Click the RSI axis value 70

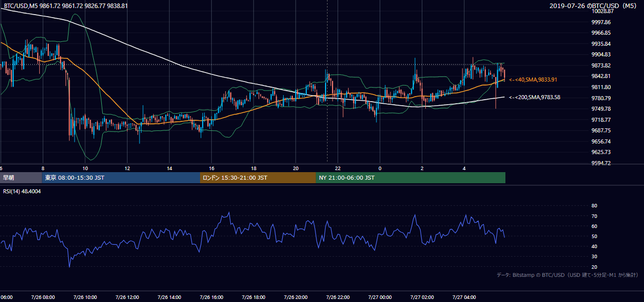click(594, 216)
